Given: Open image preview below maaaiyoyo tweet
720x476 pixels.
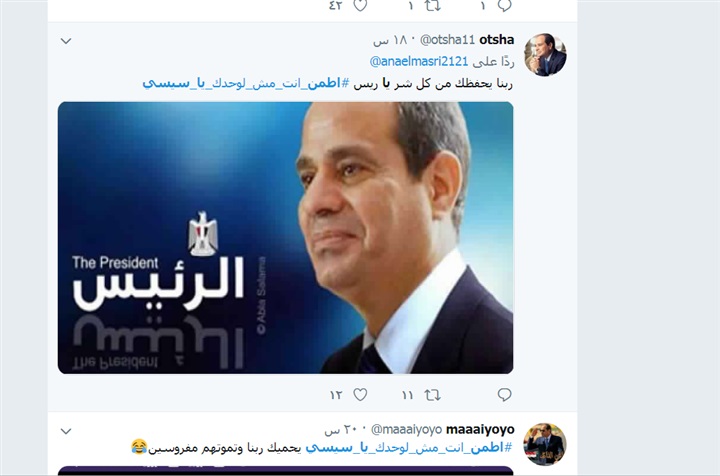Looking at the screenshot, I should click(x=286, y=471).
